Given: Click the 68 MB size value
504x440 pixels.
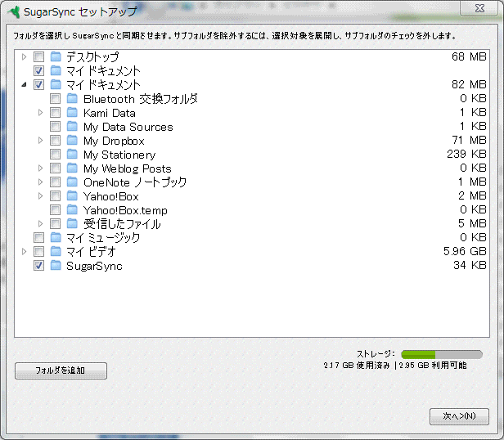Looking at the screenshot, I should pyautogui.click(x=469, y=57).
